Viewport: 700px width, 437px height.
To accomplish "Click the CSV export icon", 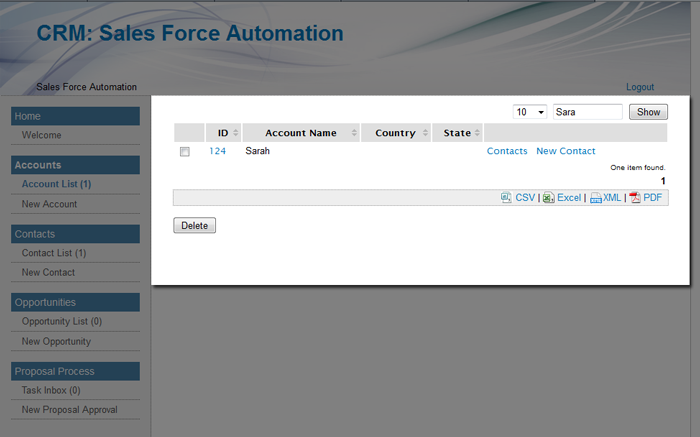I will click(x=506, y=198).
